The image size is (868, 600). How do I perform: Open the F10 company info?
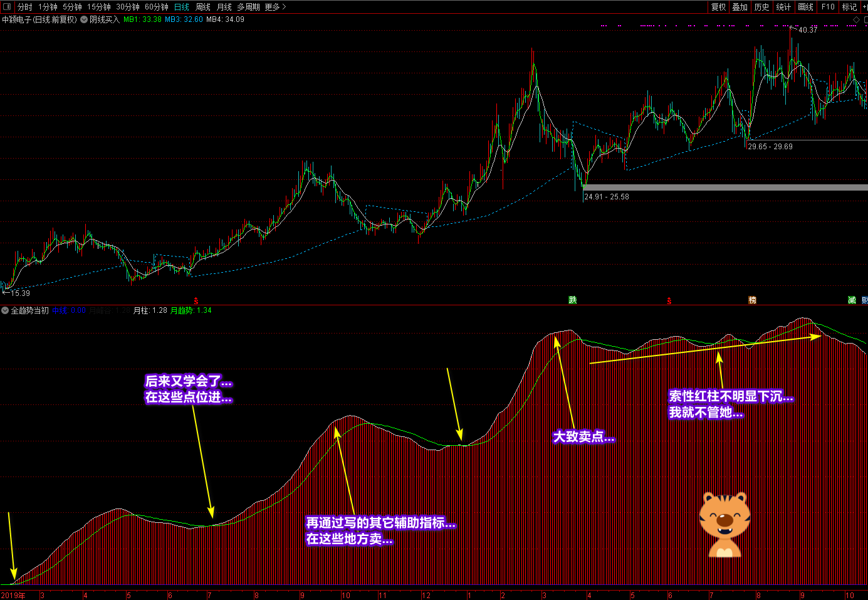pyautogui.click(x=828, y=7)
